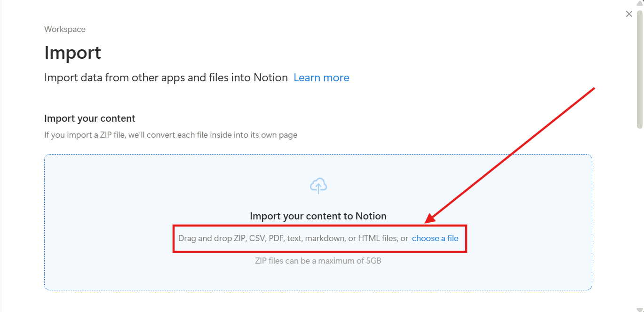Click the "ZIP files can be a maximum of 5GB" note

coord(319,260)
